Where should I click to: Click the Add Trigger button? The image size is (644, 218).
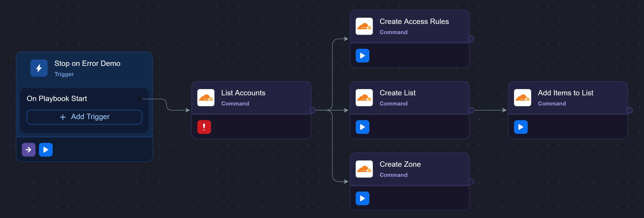pyautogui.click(x=84, y=117)
